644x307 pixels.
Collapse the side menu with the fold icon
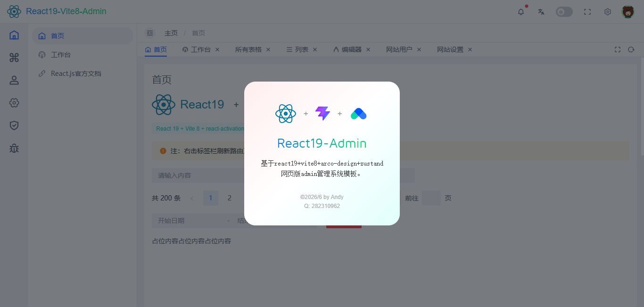tap(150, 33)
